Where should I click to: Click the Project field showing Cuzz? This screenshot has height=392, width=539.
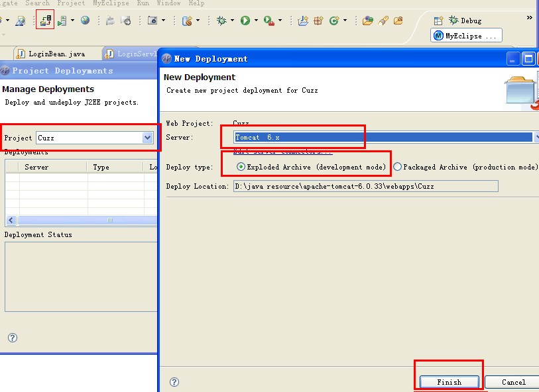pyautogui.click(x=95, y=138)
